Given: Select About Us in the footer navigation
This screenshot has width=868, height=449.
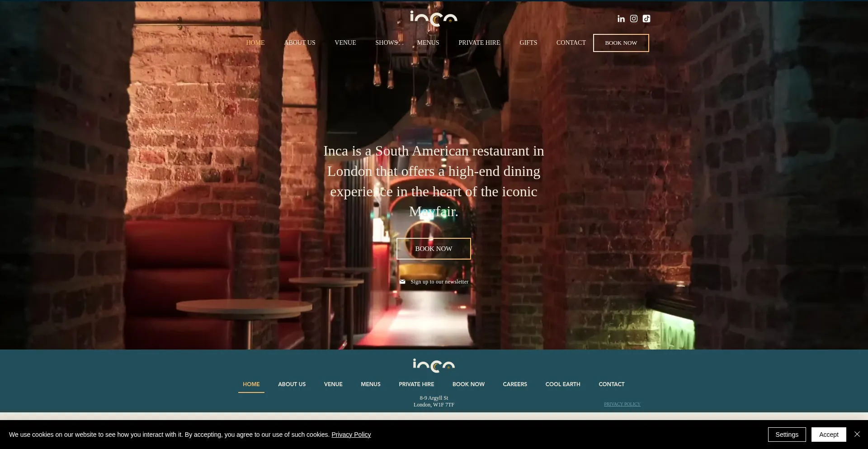Looking at the screenshot, I should (x=292, y=384).
